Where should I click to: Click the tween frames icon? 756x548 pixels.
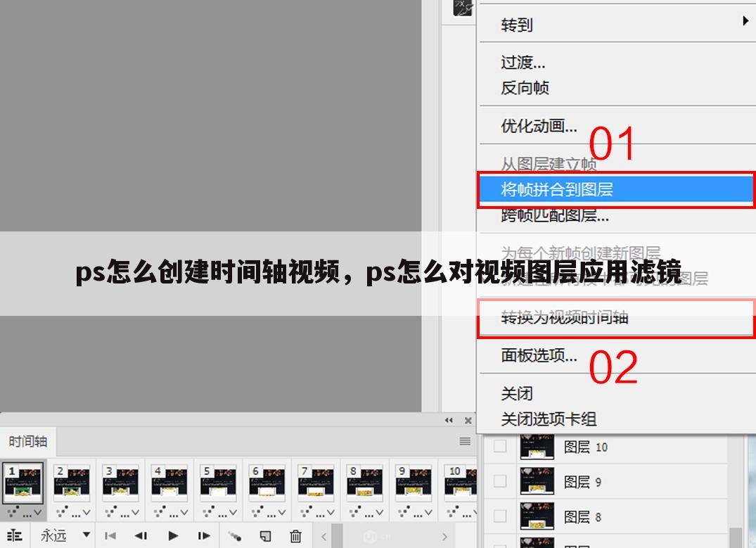(x=235, y=535)
